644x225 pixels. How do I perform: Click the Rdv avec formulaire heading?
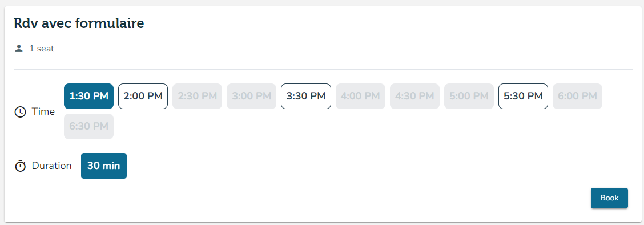79,23
